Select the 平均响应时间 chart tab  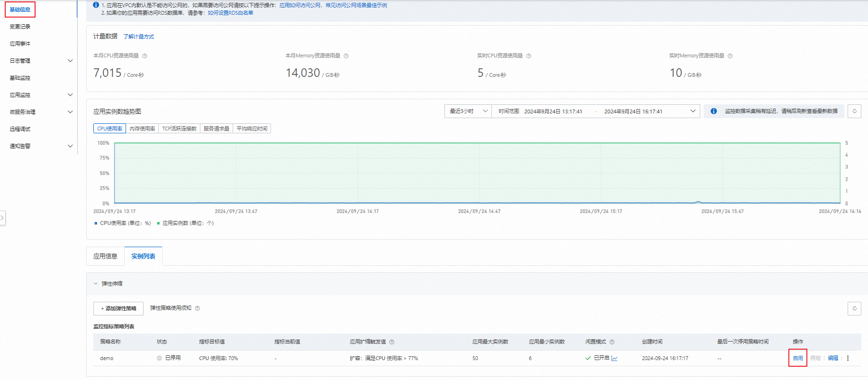(x=252, y=129)
